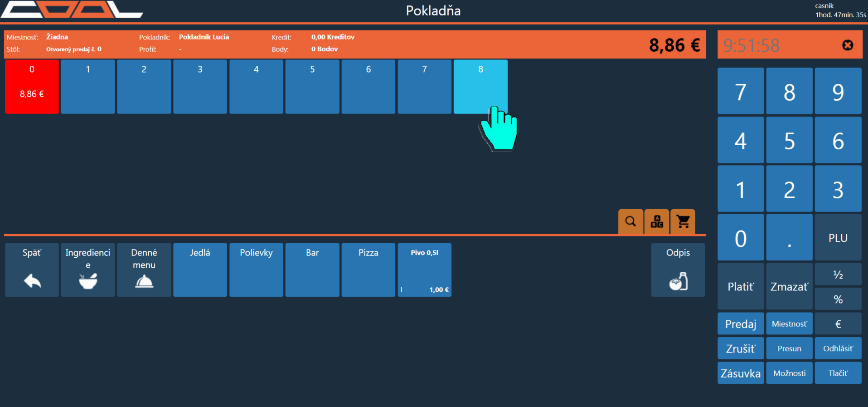Viewport: 868px width, 407px height.
Task: Clear the input with the X icon
Action: pyautogui.click(x=847, y=45)
